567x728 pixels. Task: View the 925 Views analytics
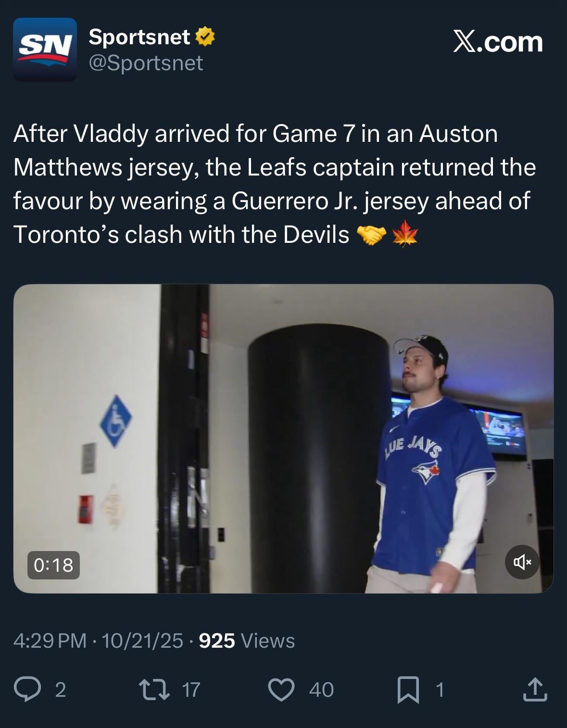(x=247, y=640)
